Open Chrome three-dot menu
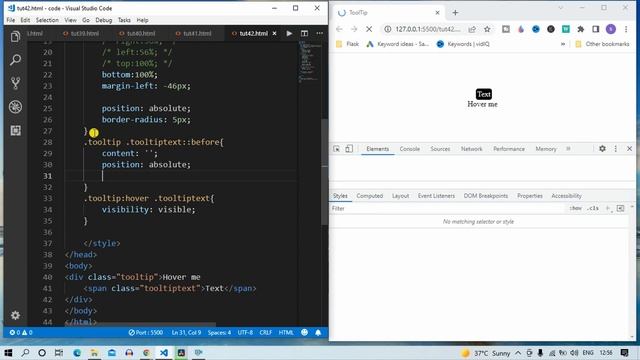Image resolution: width=640 pixels, height=360 pixels. pyautogui.click(x=626, y=29)
